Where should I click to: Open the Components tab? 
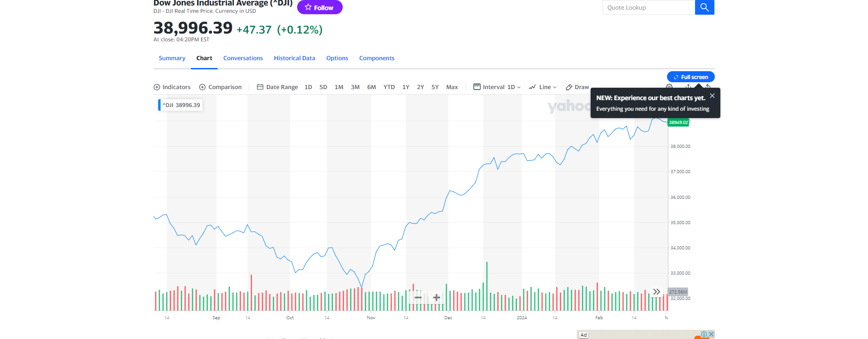(x=377, y=58)
